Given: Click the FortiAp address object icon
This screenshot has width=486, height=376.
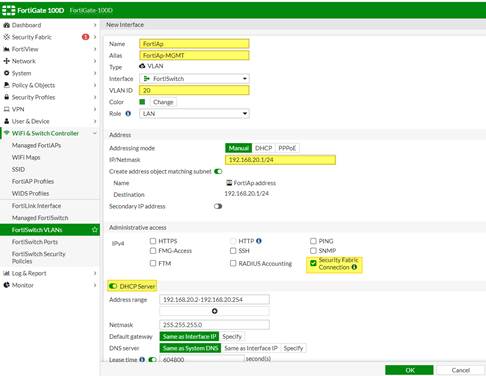Looking at the screenshot, I should click(x=229, y=182).
